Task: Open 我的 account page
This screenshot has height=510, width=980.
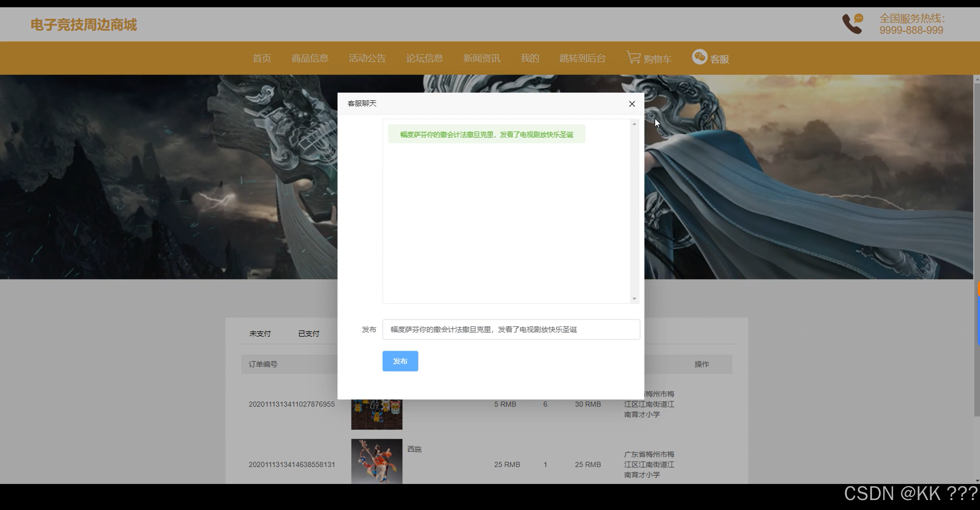Action: tap(529, 58)
